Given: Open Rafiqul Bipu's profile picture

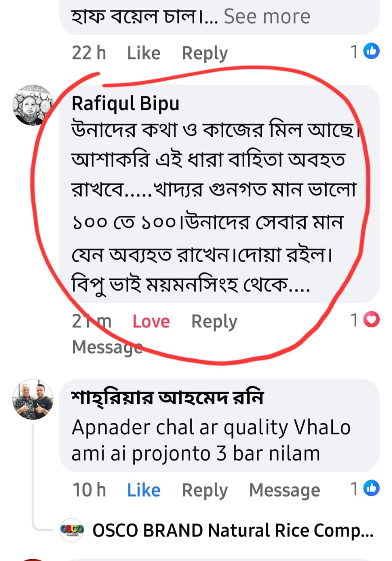Looking at the screenshot, I should [32, 105].
